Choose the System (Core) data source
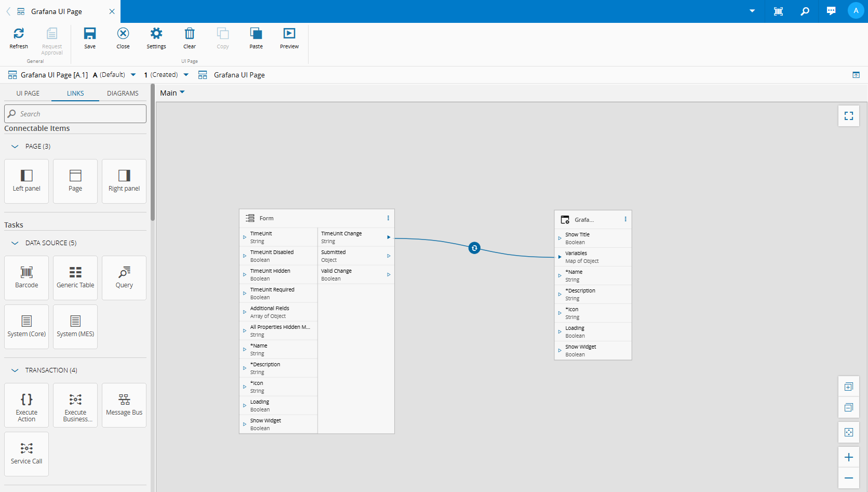The image size is (868, 492). point(26,327)
